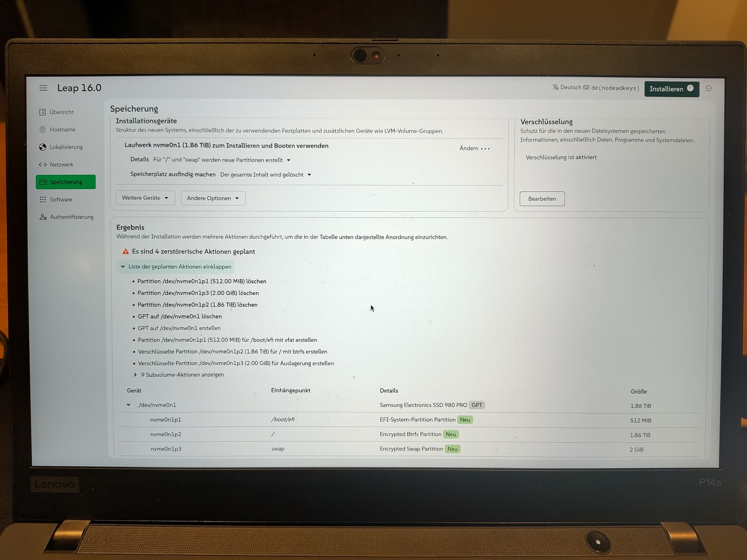747x560 pixels.
Task: Click the round options icon beside Installieren
Action: point(708,88)
